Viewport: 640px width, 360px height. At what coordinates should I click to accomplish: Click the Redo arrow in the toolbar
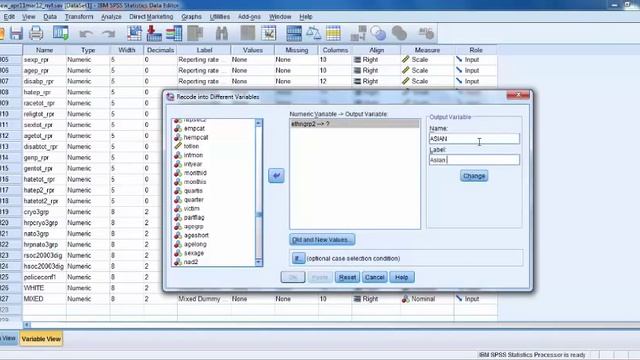[109, 34]
